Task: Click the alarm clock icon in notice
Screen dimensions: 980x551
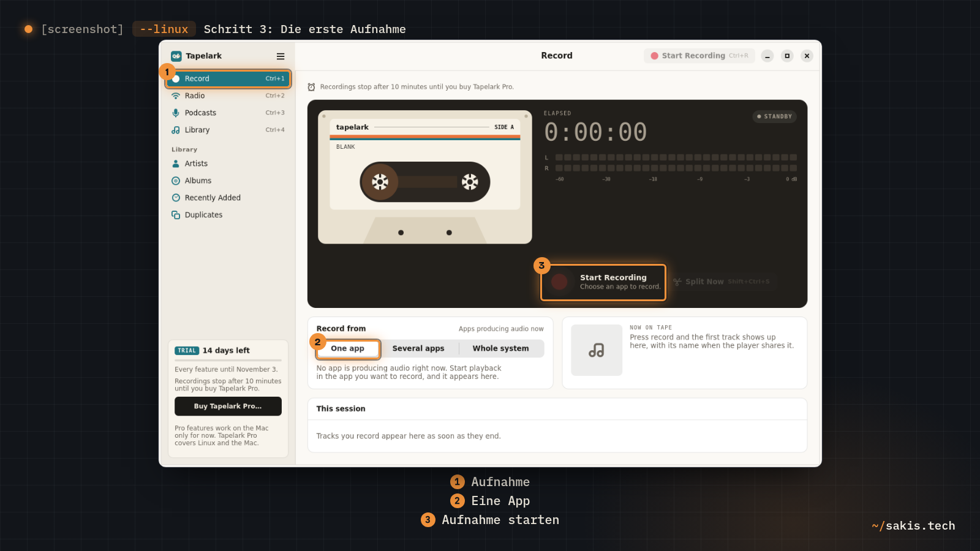Action: [x=311, y=87]
